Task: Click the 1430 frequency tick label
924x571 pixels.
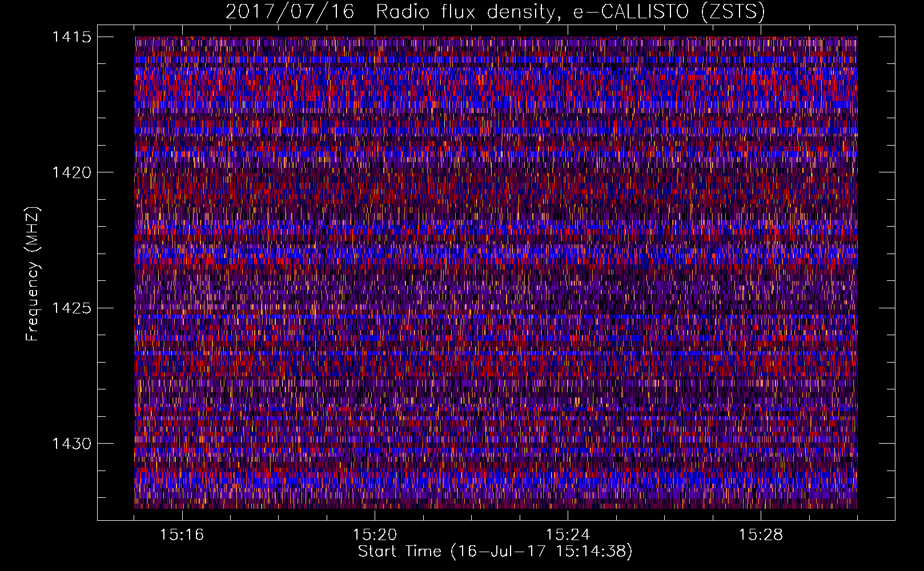Action: pos(71,444)
